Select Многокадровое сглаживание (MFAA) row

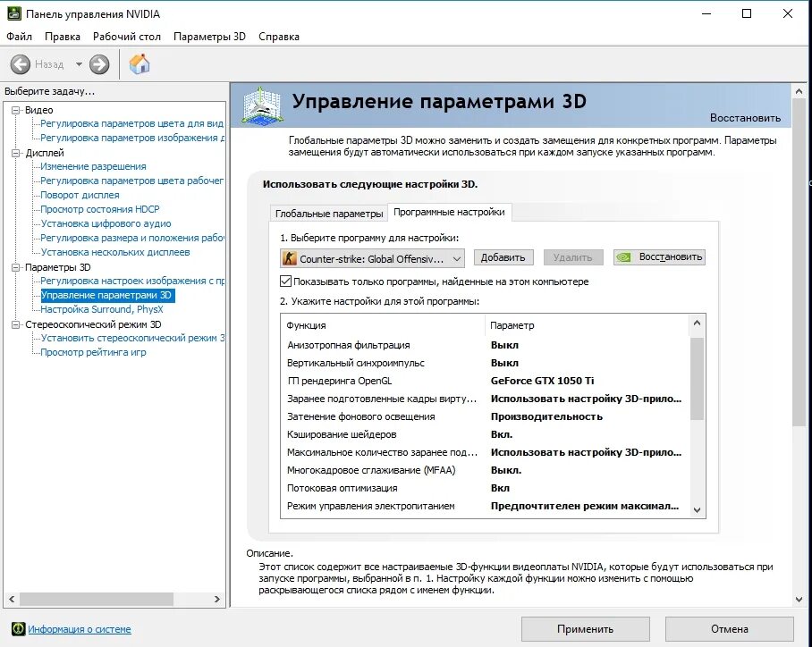[x=486, y=470]
